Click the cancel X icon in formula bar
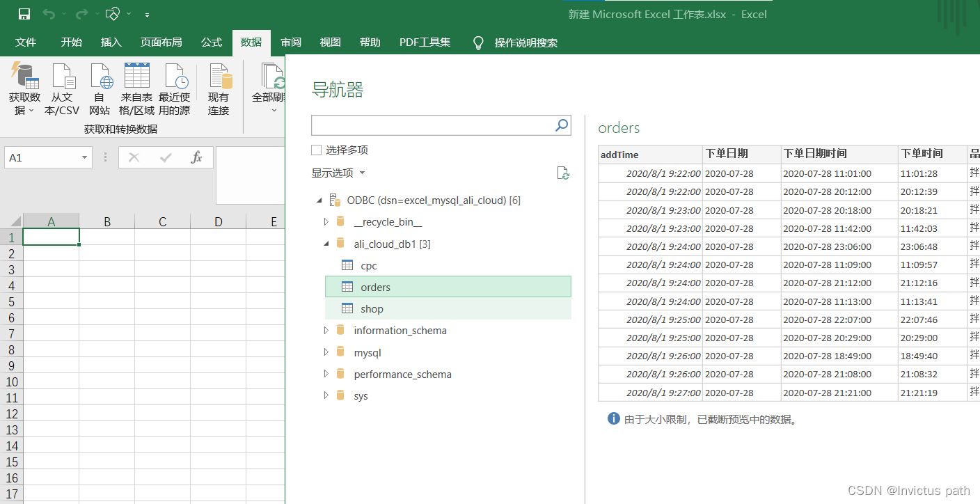 (134, 158)
